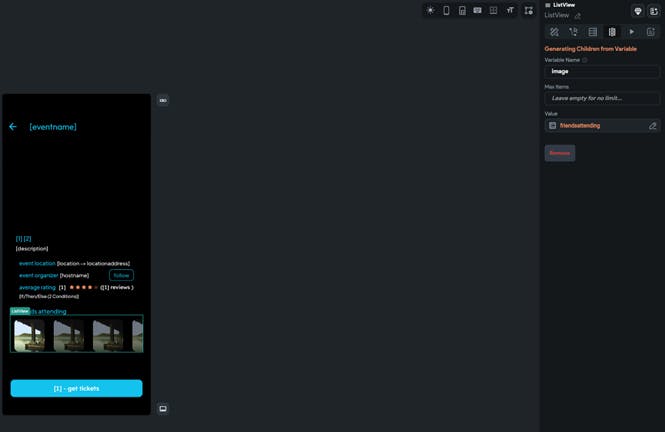The width and height of the screenshot is (665, 432).
Task: Click the friendsattending value field
Action: (602, 125)
